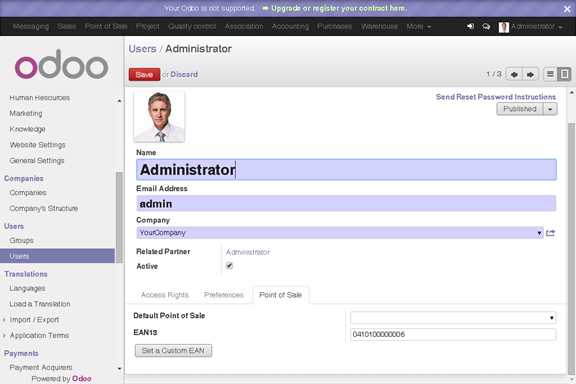Switch to list view icon
This screenshot has width=576, height=384.
coord(550,74)
